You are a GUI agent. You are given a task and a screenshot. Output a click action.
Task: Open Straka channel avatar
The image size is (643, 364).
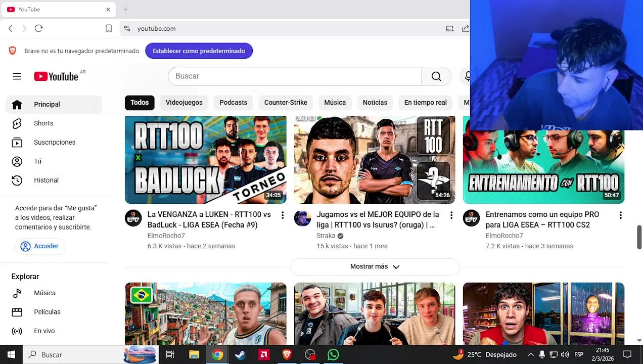tap(302, 218)
